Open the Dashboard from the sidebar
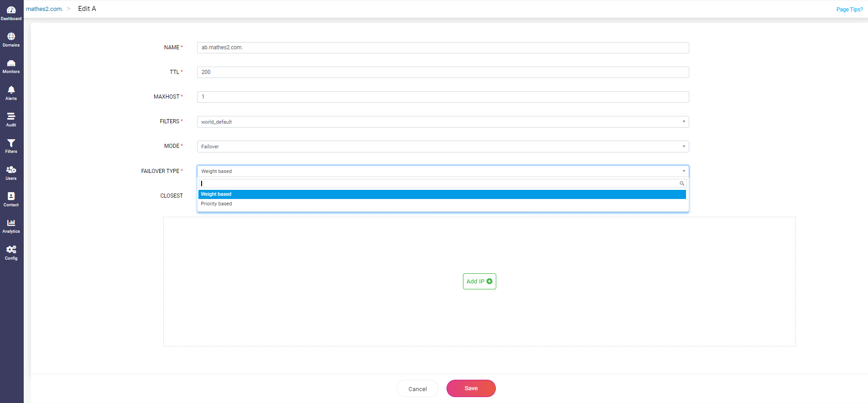 (11, 13)
